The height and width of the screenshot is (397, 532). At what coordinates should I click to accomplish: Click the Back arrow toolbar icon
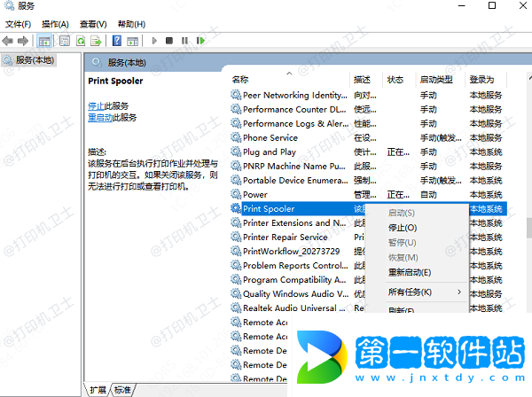click(7, 41)
